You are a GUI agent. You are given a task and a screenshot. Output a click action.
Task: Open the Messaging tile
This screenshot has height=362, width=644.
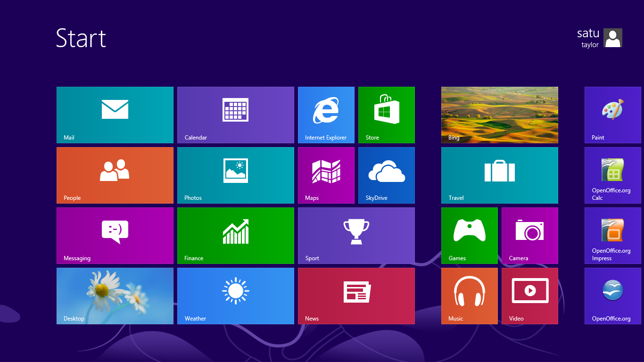click(x=115, y=236)
